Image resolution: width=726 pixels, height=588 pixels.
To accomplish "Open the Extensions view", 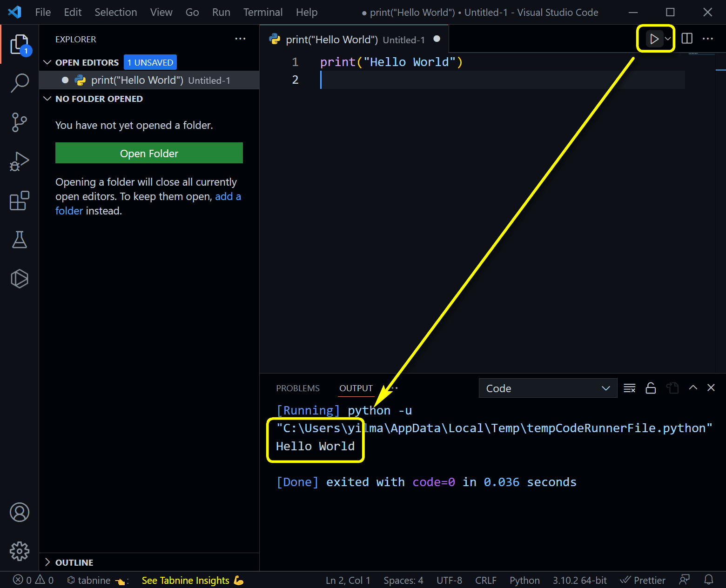I will point(20,200).
